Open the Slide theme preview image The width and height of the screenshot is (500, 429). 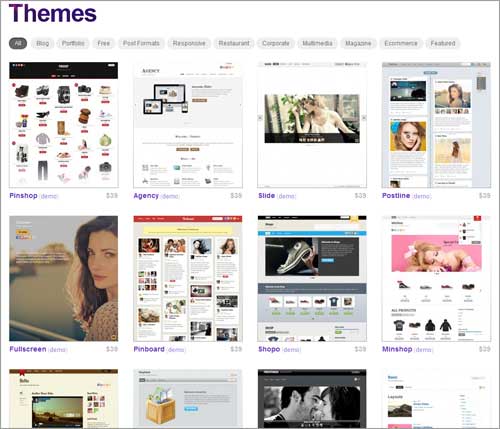coord(312,125)
